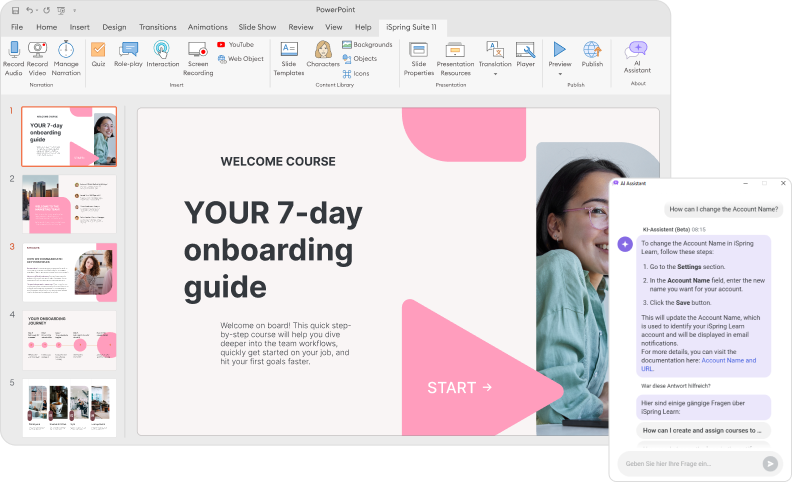792x482 pixels.
Task: Open Manage Narration
Action: [x=66, y=50]
